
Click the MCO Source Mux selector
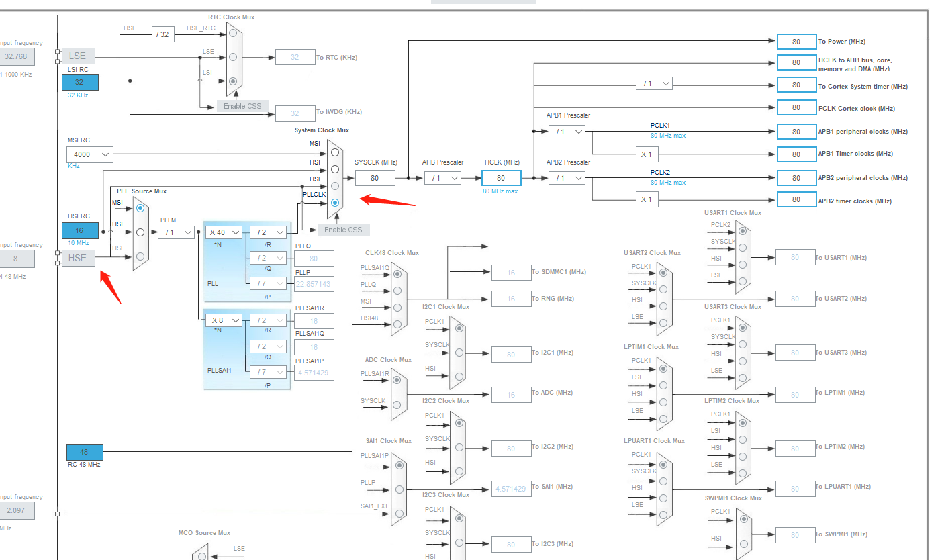(x=200, y=555)
